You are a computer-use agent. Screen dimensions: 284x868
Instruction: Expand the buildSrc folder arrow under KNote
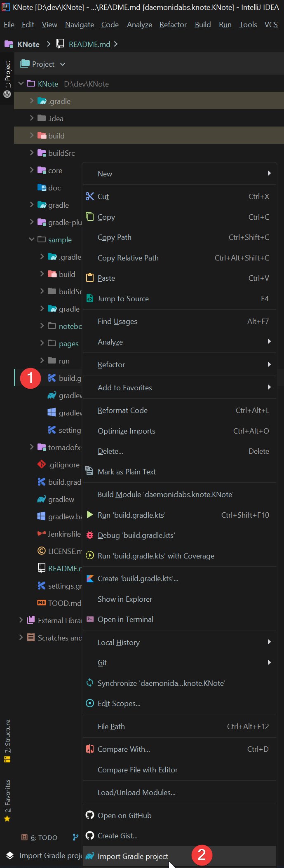tap(32, 152)
